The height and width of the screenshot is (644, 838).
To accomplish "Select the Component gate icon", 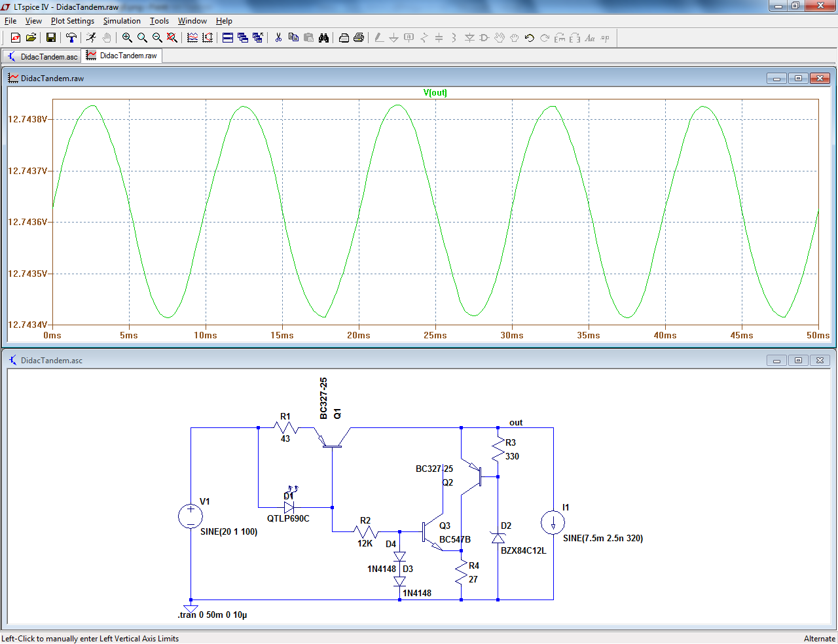I will tap(484, 38).
